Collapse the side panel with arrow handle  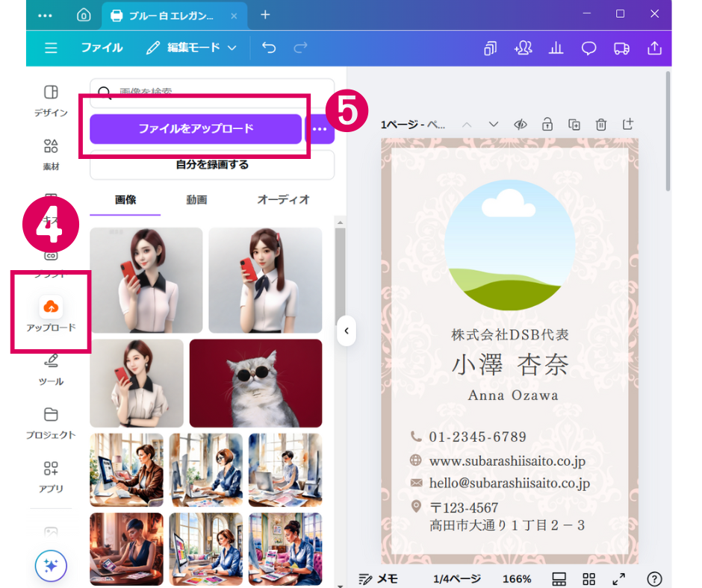(x=346, y=331)
